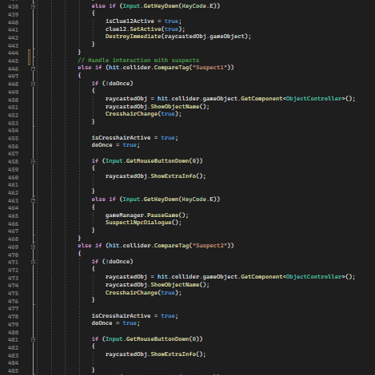Click "GetKeyDown" on line 463

(x=161, y=199)
